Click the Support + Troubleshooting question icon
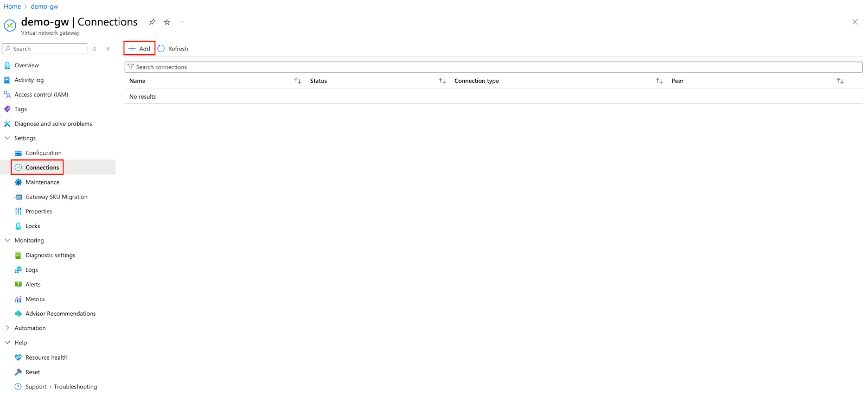Viewport: 868px width, 396px height. [x=18, y=387]
